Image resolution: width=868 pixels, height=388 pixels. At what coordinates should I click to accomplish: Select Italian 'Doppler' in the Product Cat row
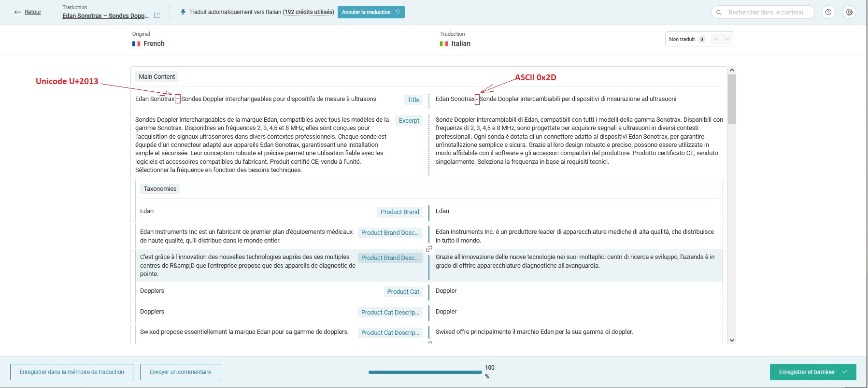[x=446, y=291]
